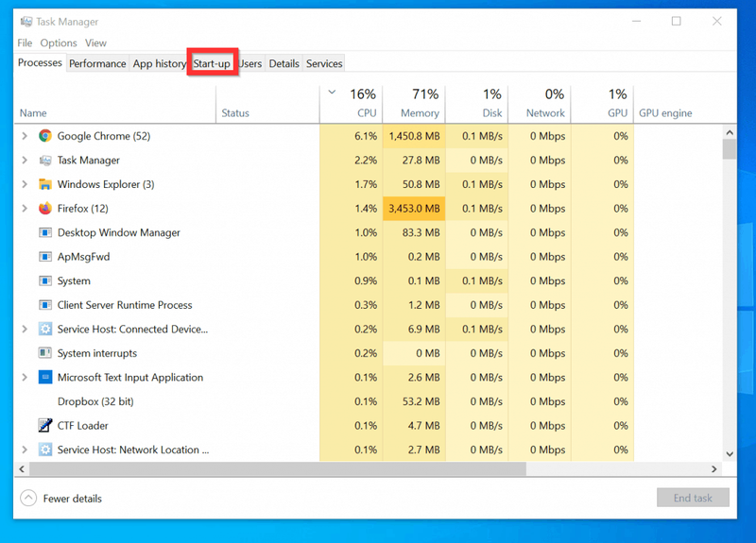Viewport: 756px width, 543px height.
Task: Sort by the Status column header
Action: pos(267,105)
